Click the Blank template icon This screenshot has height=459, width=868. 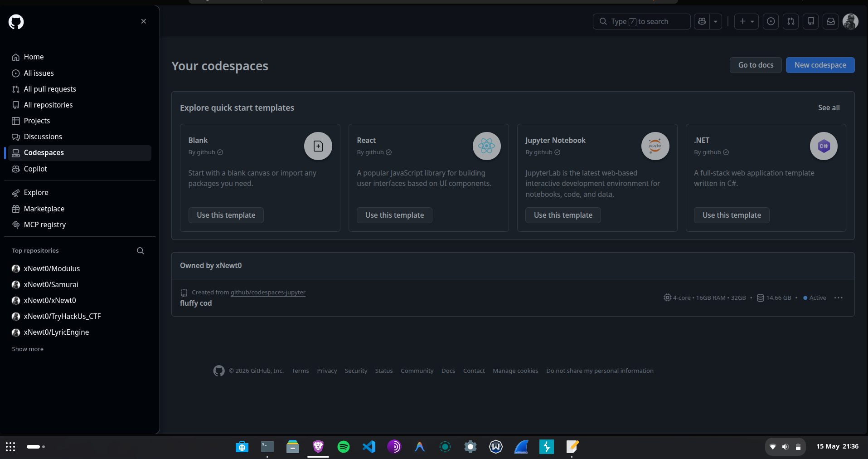click(x=318, y=146)
